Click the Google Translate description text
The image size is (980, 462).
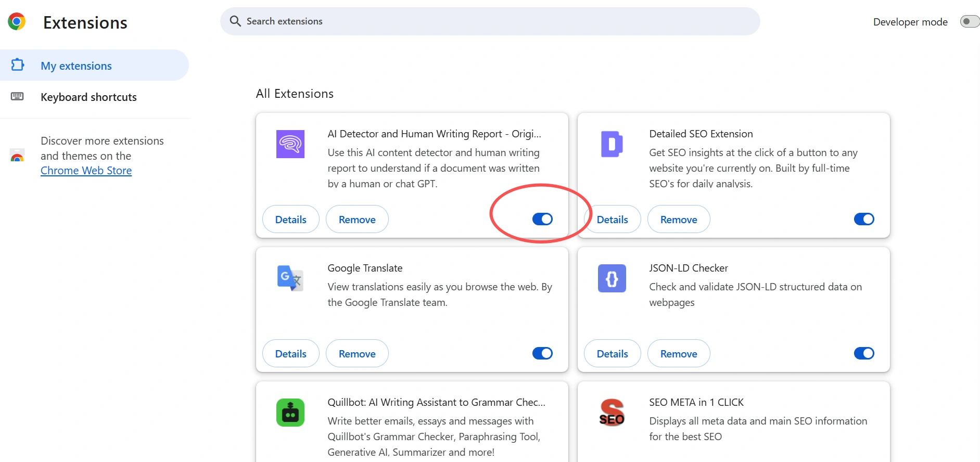(440, 294)
